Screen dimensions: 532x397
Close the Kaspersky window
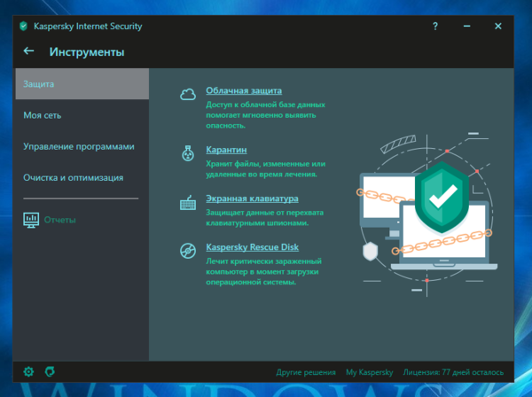(x=497, y=26)
